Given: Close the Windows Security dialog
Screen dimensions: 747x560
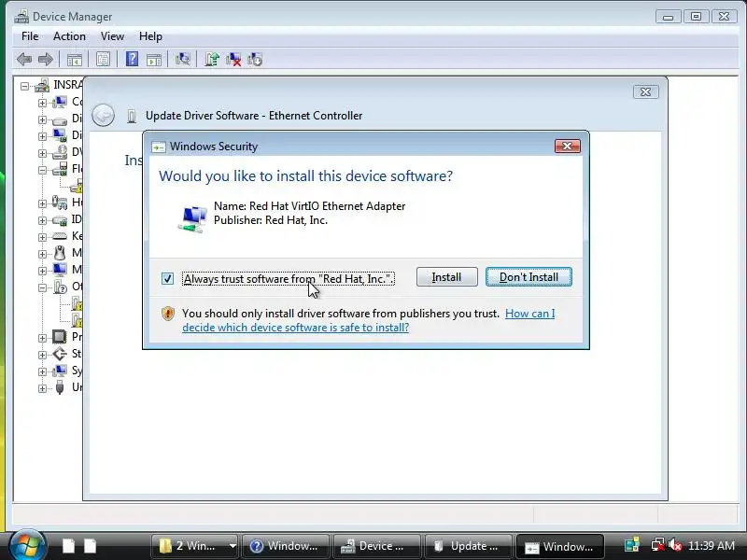Looking at the screenshot, I should pyautogui.click(x=568, y=147).
